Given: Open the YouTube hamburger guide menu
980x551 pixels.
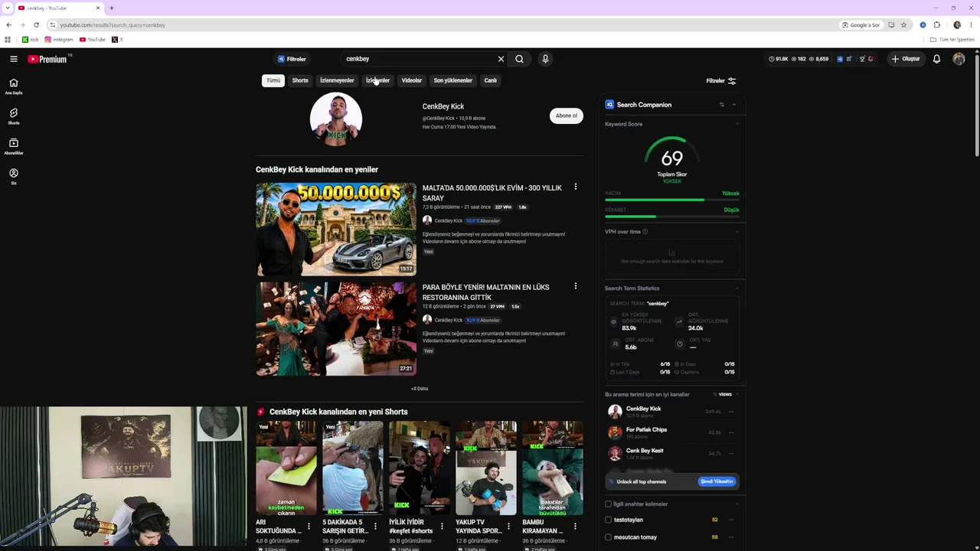Looking at the screenshot, I should [x=14, y=59].
